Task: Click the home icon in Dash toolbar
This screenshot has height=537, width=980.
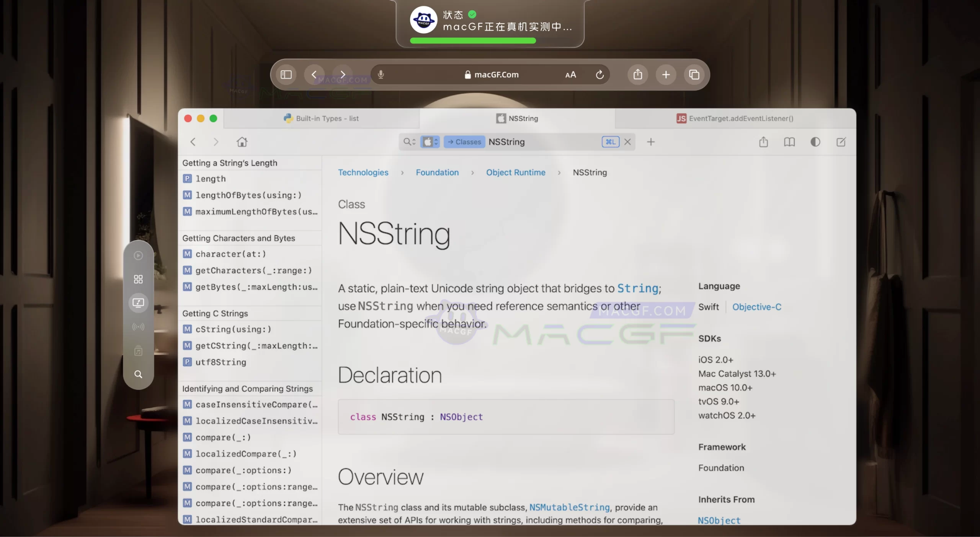Action: 242,142
